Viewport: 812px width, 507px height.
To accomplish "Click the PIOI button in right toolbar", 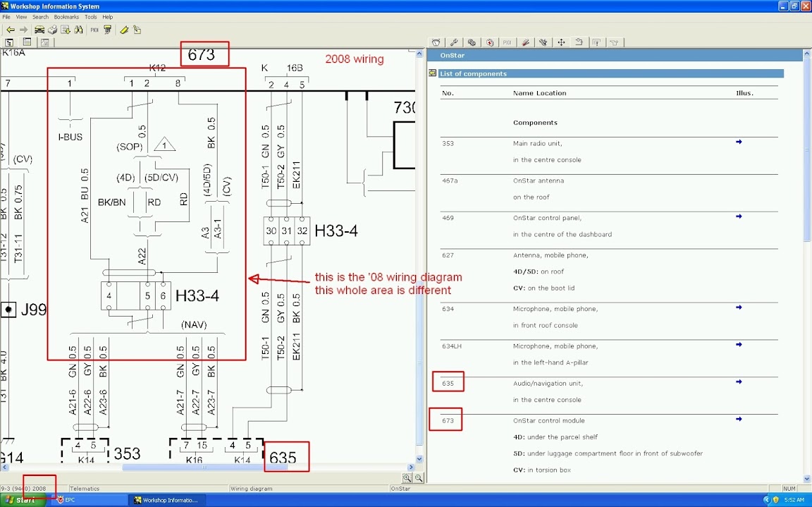I will (x=508, y=42).
